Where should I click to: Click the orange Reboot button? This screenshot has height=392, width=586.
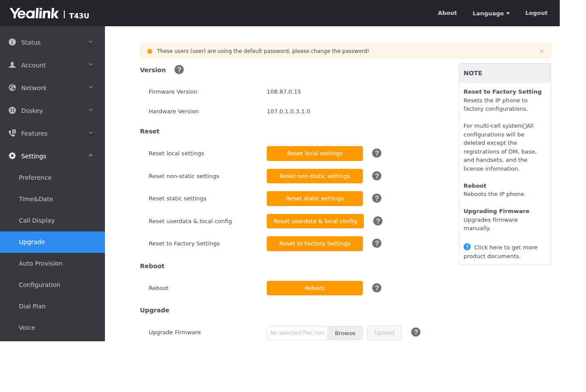[x=315, y=288]
